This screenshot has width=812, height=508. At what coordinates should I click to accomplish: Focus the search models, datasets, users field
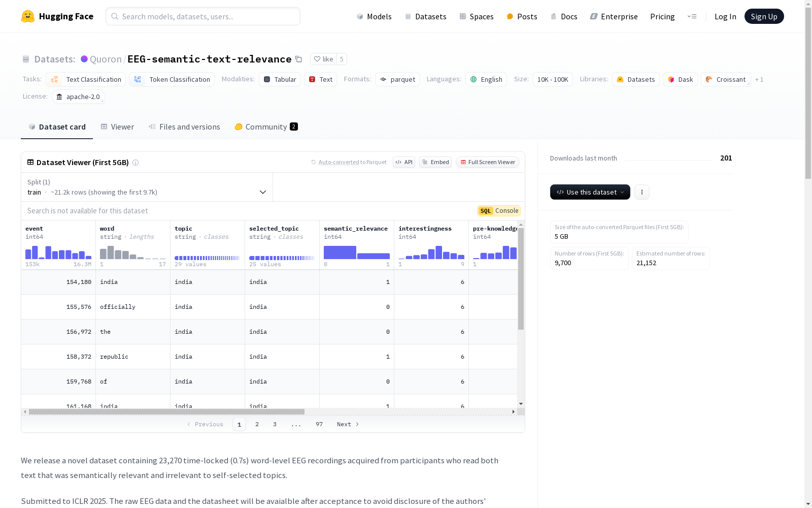click(203, 16)
